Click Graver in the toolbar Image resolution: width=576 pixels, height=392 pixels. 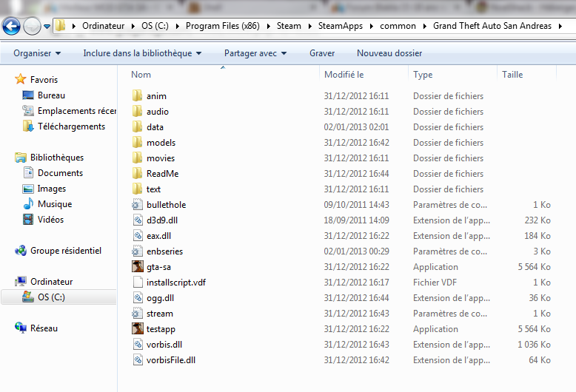[322, 53]
